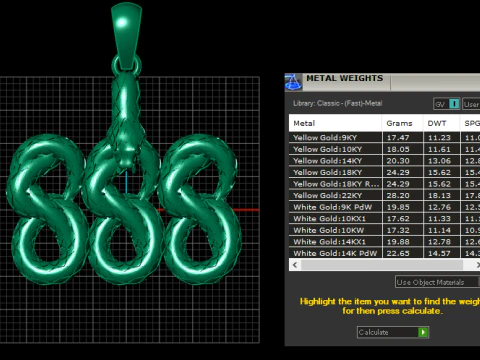Click the 11.33 DWT value

[x=439, y=219]
